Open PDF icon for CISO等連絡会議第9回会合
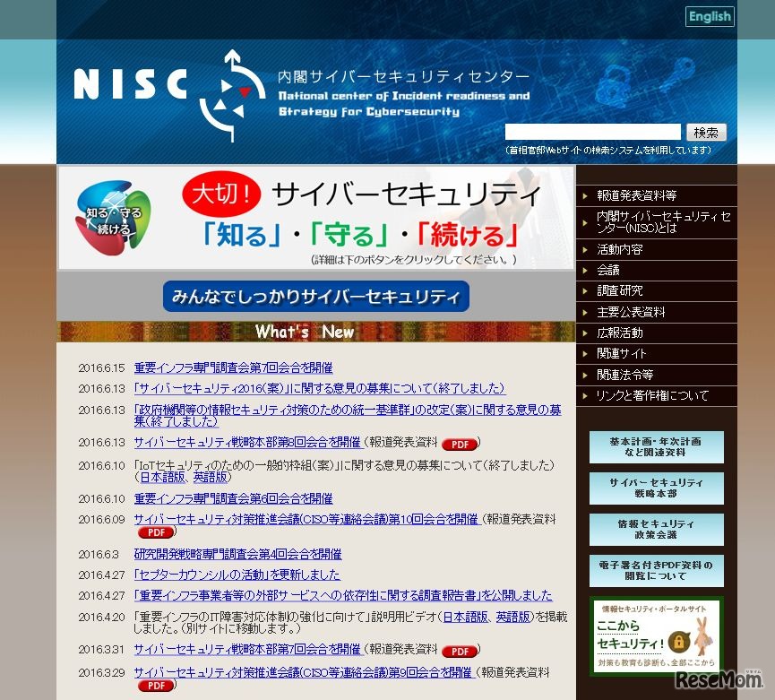The width and height of the screenshot is (775, 700). [x=156, y=686]
